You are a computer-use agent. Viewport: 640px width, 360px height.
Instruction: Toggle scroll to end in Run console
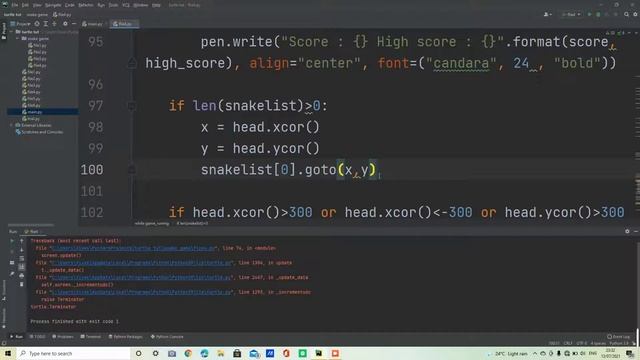click(22, 267)
